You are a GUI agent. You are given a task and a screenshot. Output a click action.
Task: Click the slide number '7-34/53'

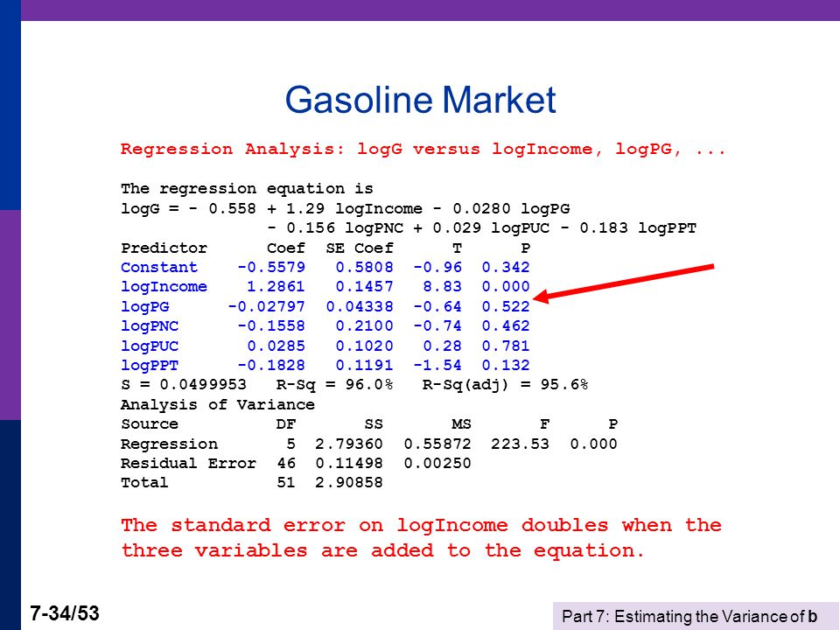[65, 612]
